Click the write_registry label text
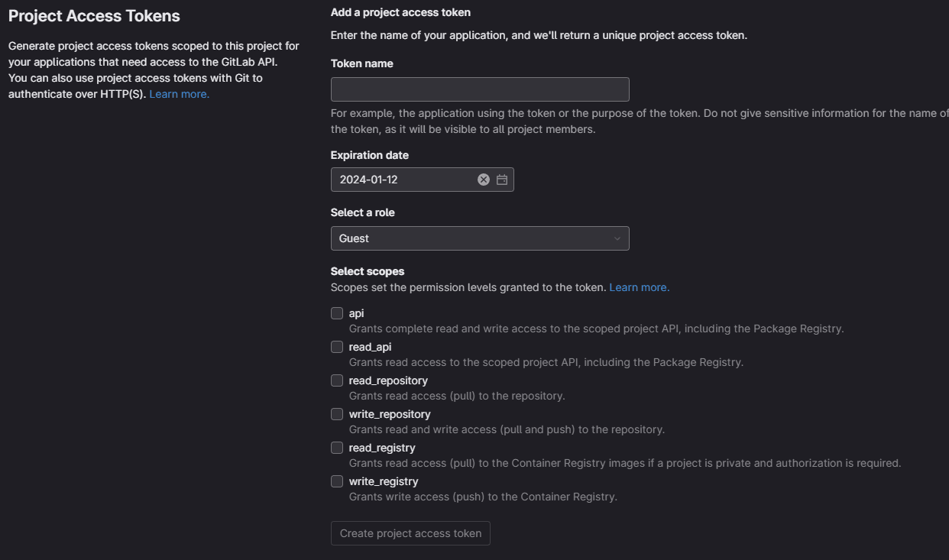This screenshot has width=949, height=560. (x=384, y=481)
